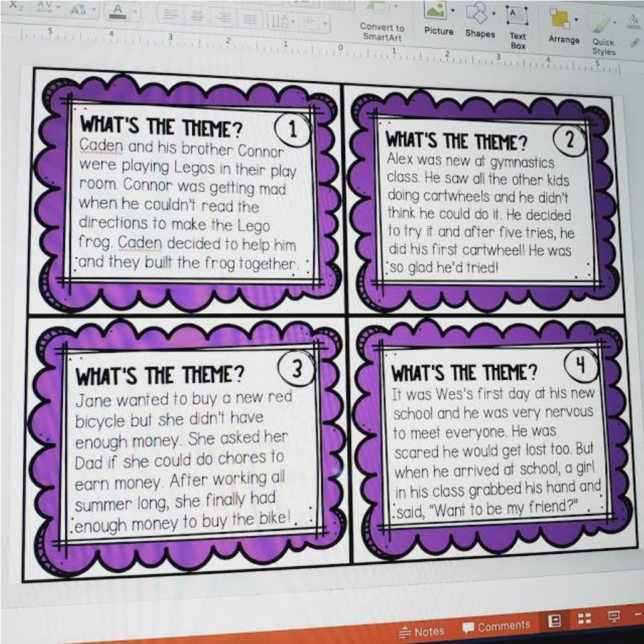This screenshot has width=644, height=644.
Task: Toggle subscript formatting
Action: [14, 6]
